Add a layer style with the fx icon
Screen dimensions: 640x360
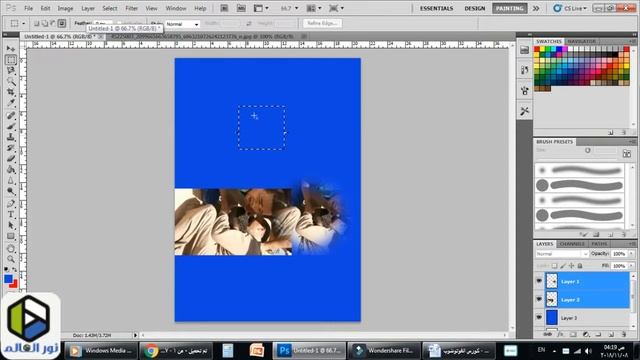pyautogui.click(x=560, y=334)
